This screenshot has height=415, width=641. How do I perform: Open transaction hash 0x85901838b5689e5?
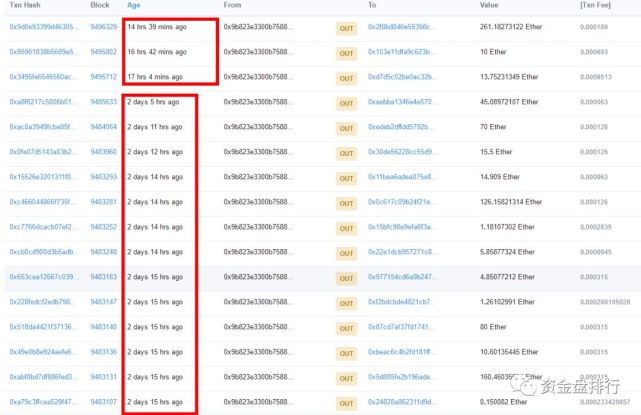tap(44, 52)
